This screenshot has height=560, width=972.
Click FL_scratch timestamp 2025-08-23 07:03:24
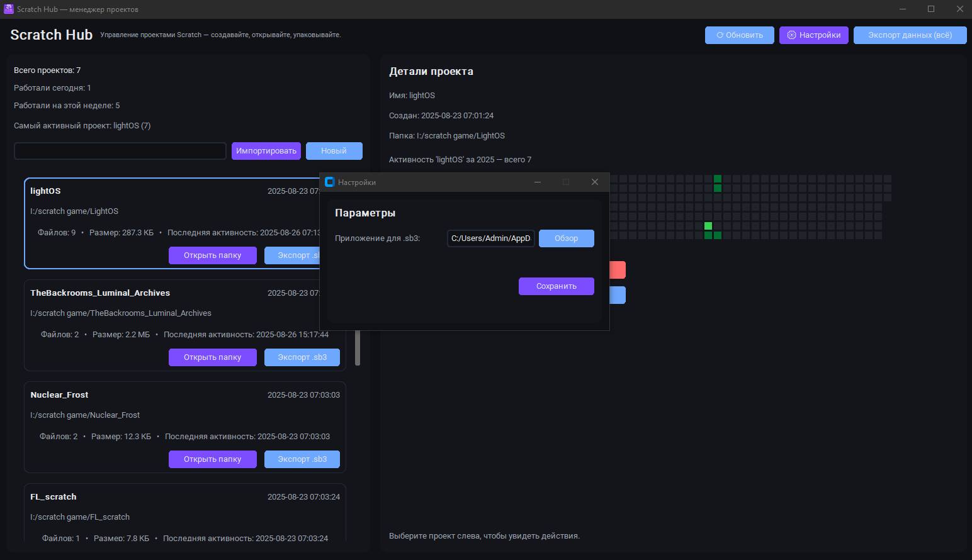[x=303, y=497]
